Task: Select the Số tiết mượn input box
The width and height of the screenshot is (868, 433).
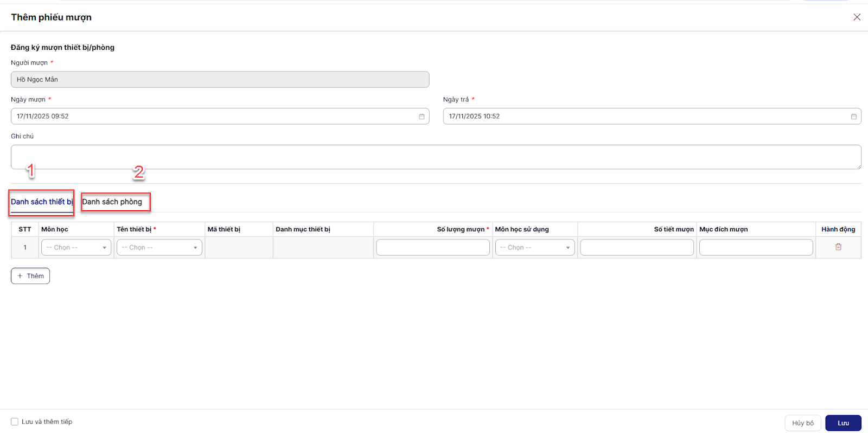Action: tap(636, 248)
